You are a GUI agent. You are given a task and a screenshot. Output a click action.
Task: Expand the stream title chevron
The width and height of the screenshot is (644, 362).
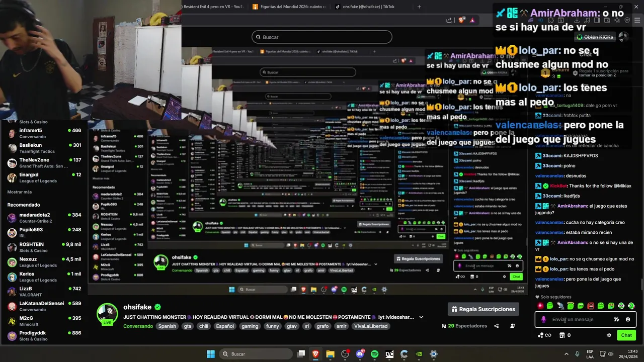[421, 317]
